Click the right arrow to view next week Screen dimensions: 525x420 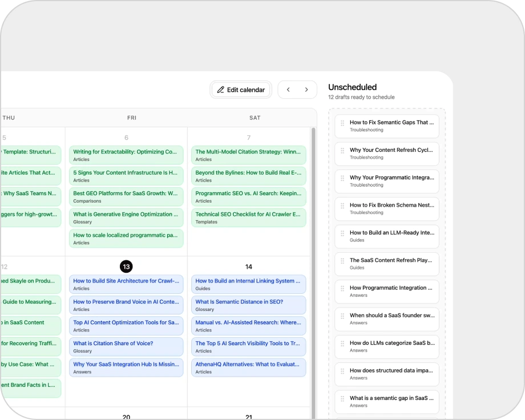[x=306, y=90]
